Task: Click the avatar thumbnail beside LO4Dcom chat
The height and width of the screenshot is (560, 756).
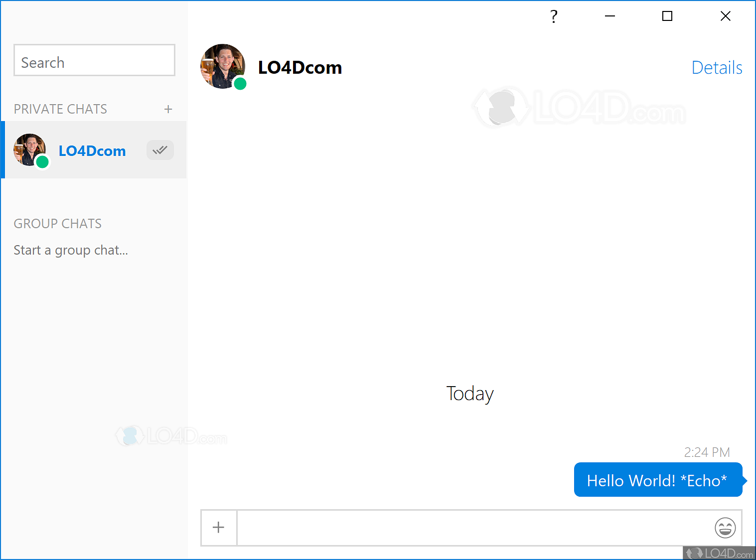Action: pos(29,149)
